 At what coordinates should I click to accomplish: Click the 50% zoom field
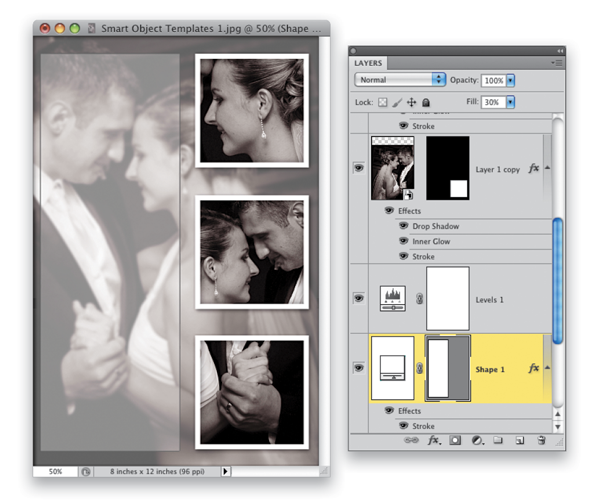[55, 472]
